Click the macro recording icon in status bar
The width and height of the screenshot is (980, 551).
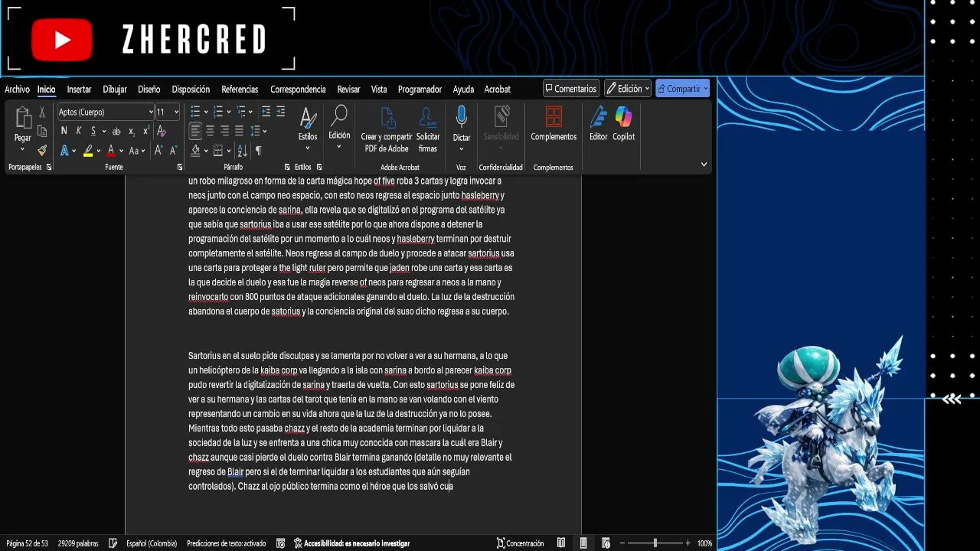click(280, 543)
